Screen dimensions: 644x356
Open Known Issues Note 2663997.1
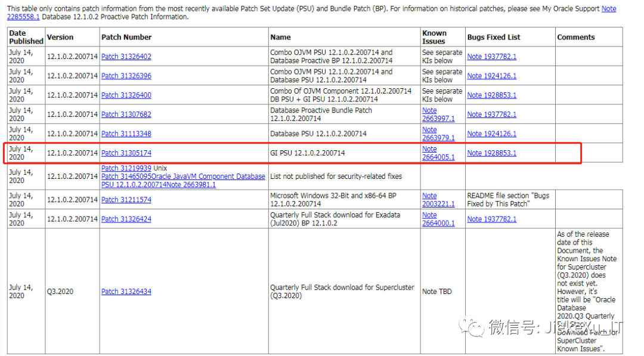tap(438, 114)
